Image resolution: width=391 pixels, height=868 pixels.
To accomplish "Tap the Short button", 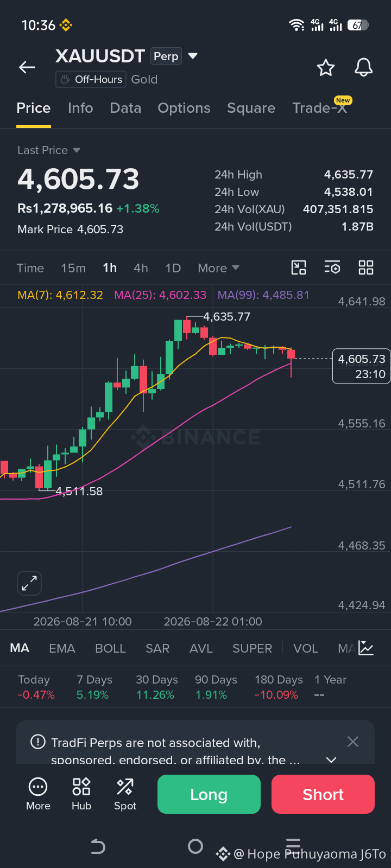I will [x=323, y=794].
